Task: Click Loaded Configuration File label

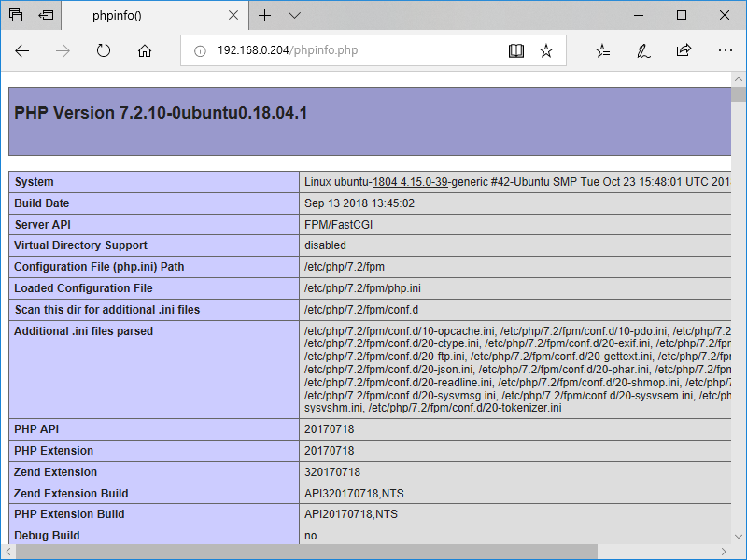Action: [x=83, y=288]
